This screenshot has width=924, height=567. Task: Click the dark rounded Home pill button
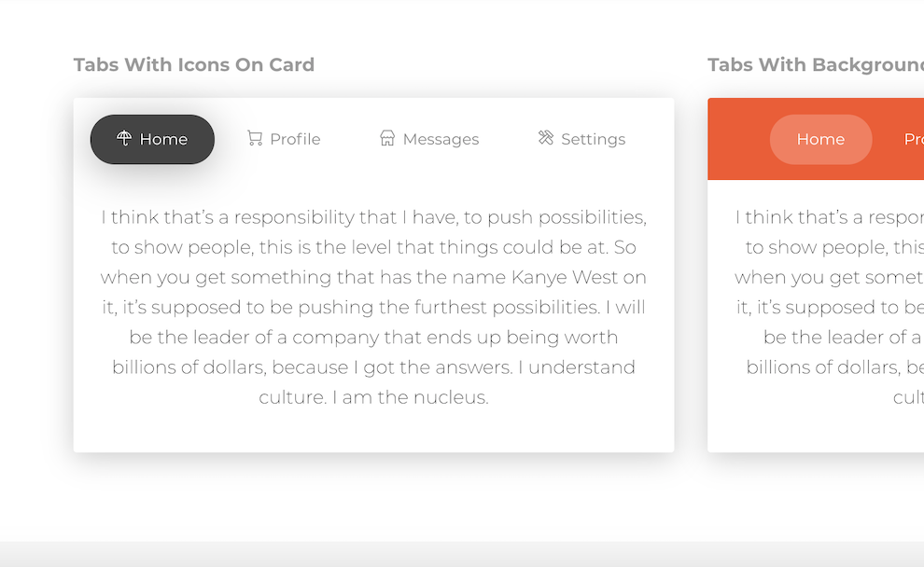[x=152, y=138]
